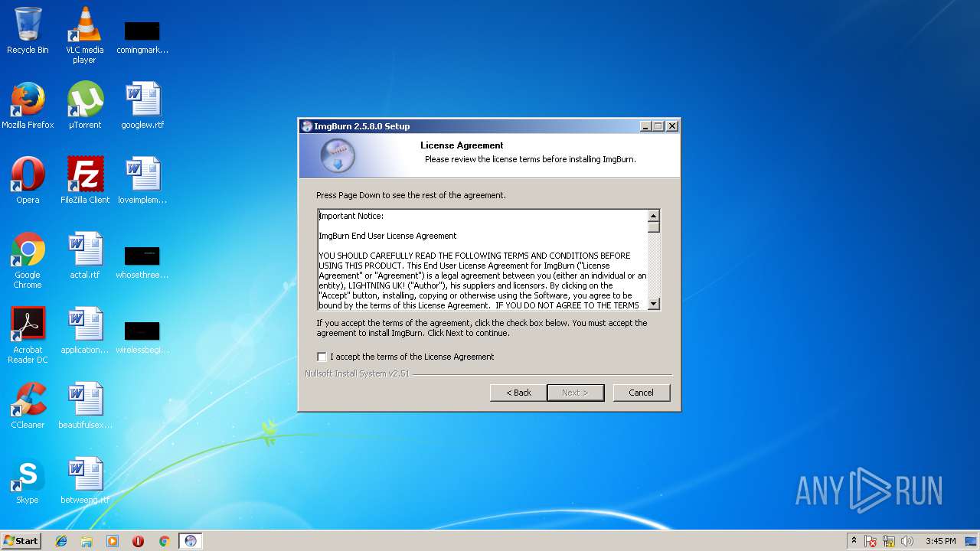Select the FileZilla Client shortcut
980x551 pixels.
tap(85, 181)
